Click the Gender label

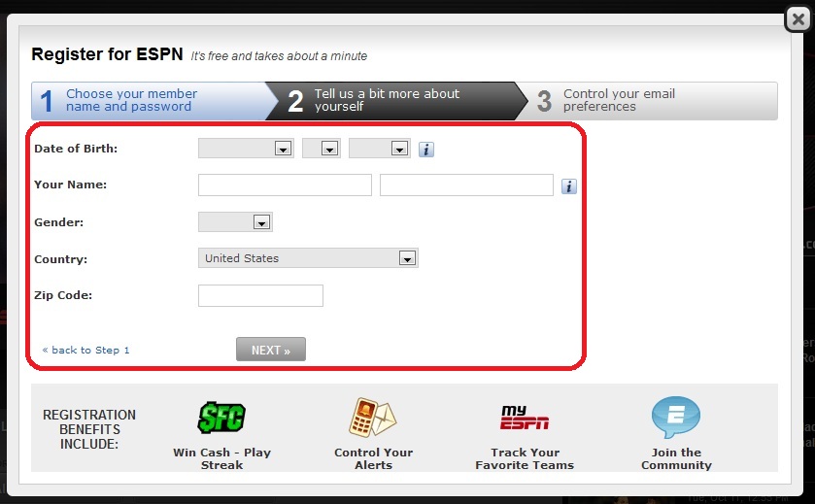[x=58, y=222]
